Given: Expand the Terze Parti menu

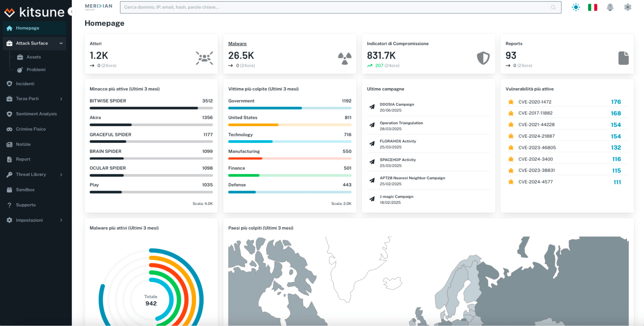Looking at the screenshot, I should pyautogui.click(x=61, y=98).
